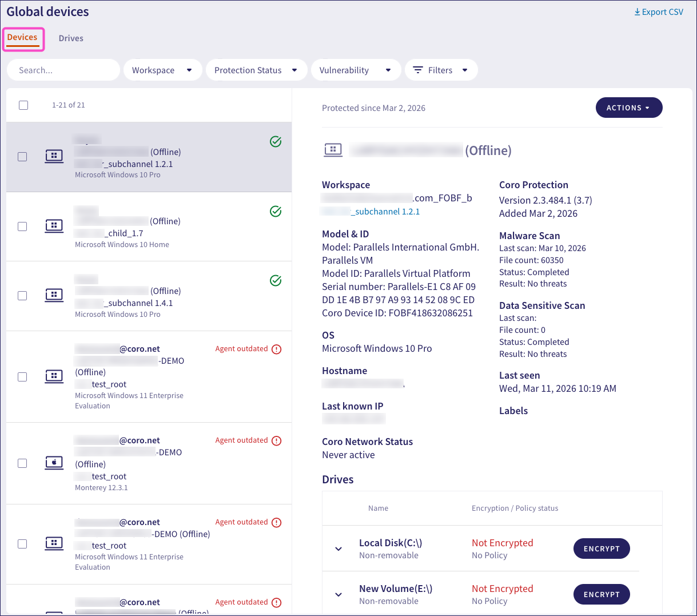Check the box for child_1.7 device
Viewport: 697px width, 616px height.
(x=22, y=226)
